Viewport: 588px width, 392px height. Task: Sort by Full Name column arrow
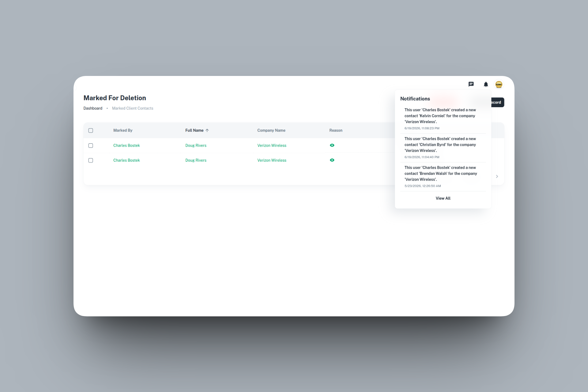(x=207, y=130)
